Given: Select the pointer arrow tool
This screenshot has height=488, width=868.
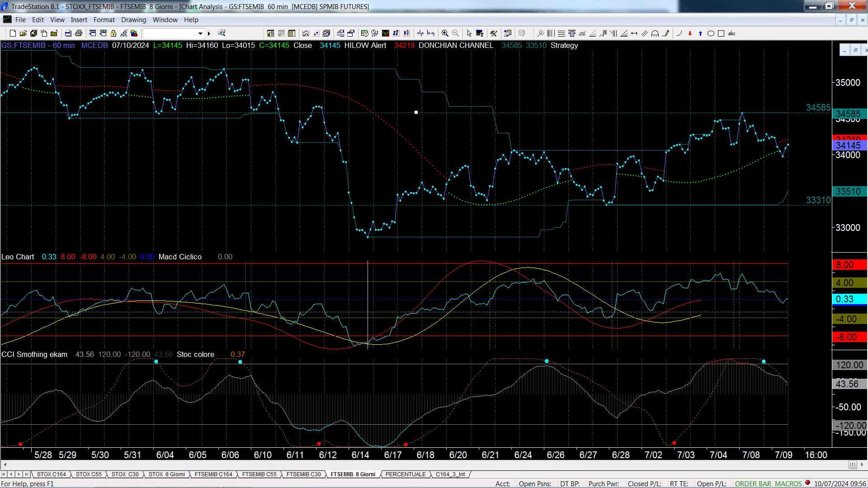Looking at the screenshot, I should (469, 33).
